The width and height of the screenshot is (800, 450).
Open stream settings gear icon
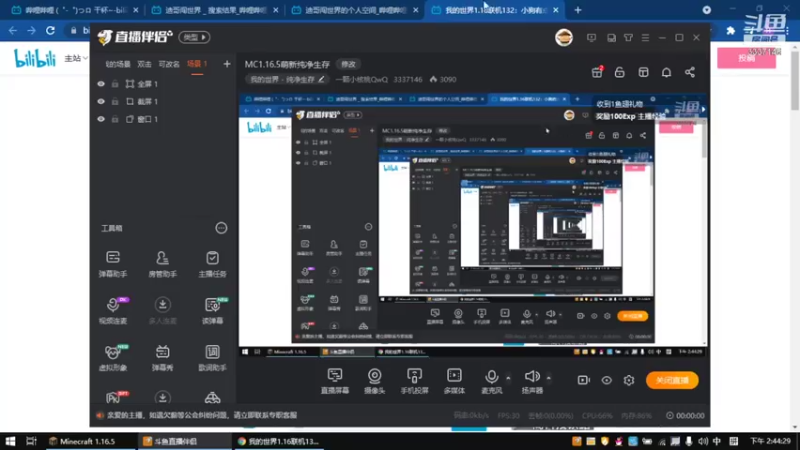point(629,380)
